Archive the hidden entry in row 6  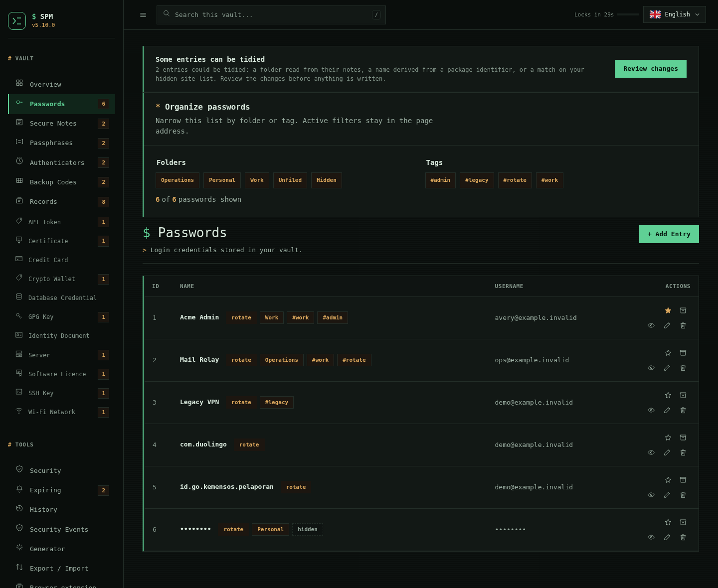[x=683, y=522]
